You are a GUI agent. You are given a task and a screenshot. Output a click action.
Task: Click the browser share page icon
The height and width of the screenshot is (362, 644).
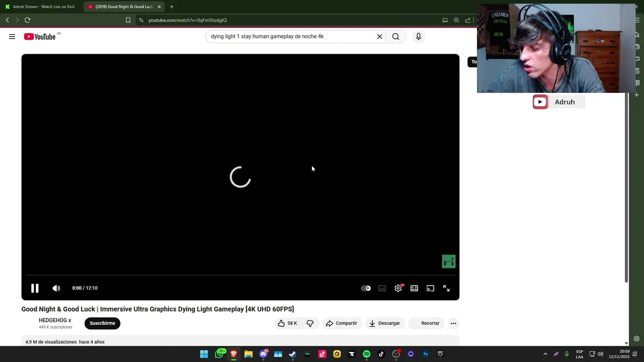(x=468, y=20)
